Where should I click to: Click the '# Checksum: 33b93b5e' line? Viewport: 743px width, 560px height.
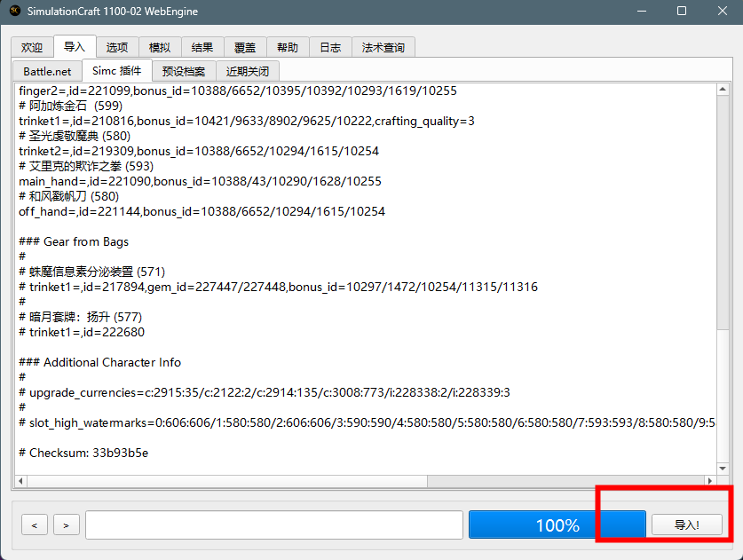[x=83, y=453]
